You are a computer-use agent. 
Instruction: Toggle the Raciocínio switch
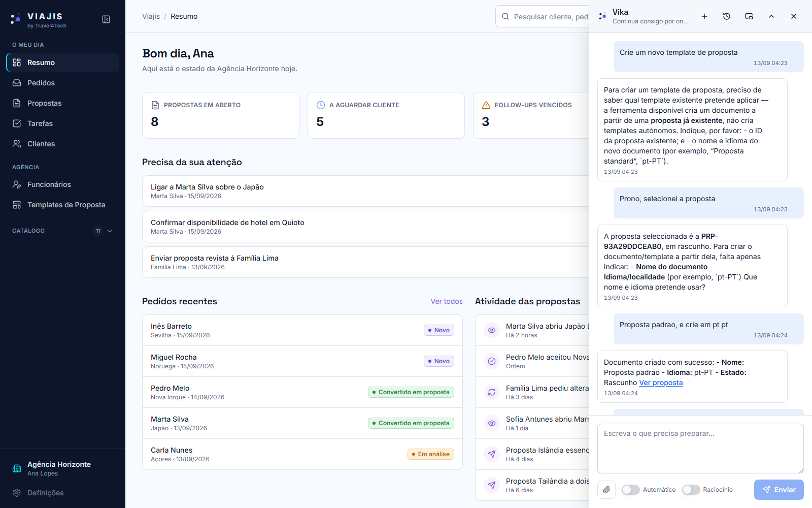(691, 490)
